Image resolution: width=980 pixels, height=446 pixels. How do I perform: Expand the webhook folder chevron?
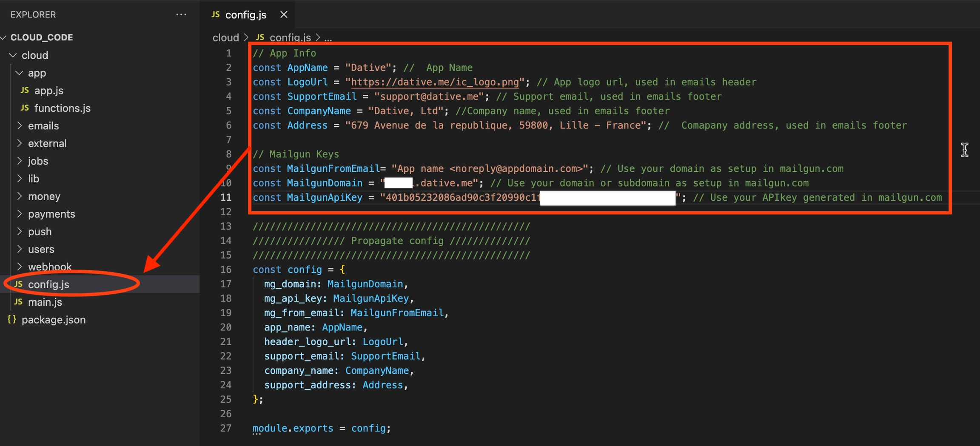click(19, 267)
